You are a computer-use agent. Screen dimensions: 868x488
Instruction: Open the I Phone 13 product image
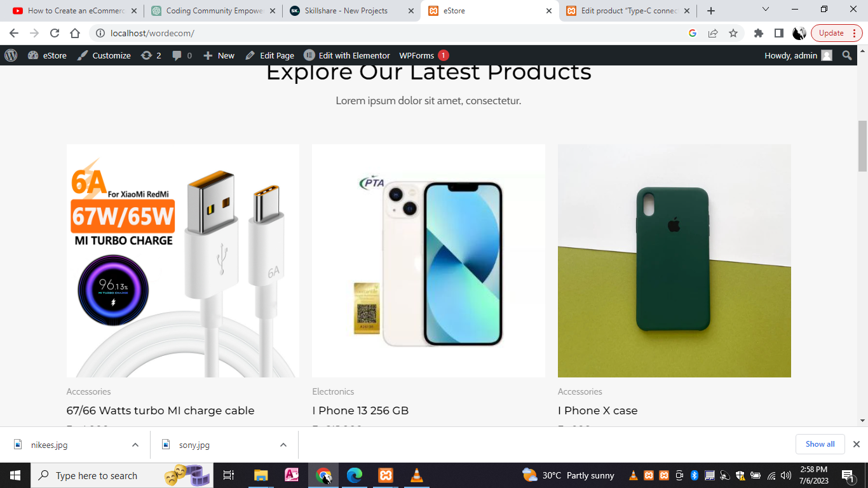(428, 261)
